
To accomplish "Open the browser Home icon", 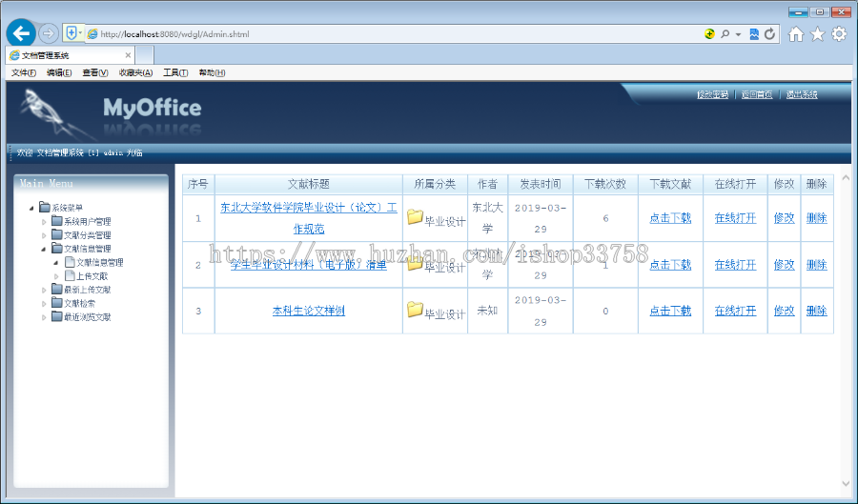I will (796, 34).
